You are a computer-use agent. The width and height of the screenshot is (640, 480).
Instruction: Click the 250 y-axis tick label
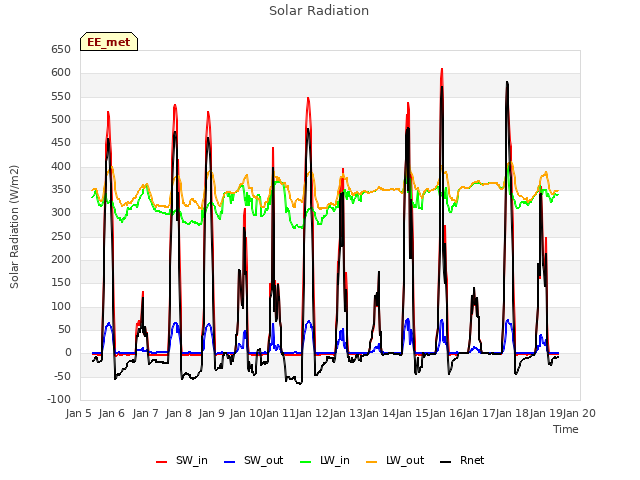(61, 236)
